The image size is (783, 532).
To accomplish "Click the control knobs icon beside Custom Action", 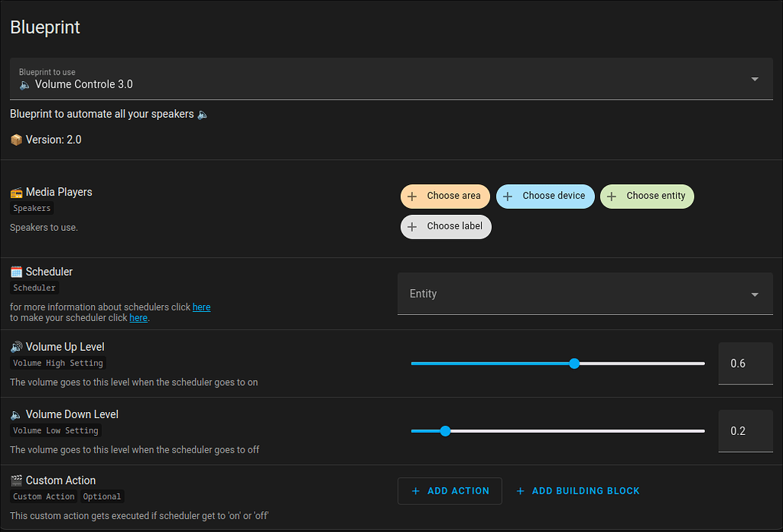I will (15, 480).
